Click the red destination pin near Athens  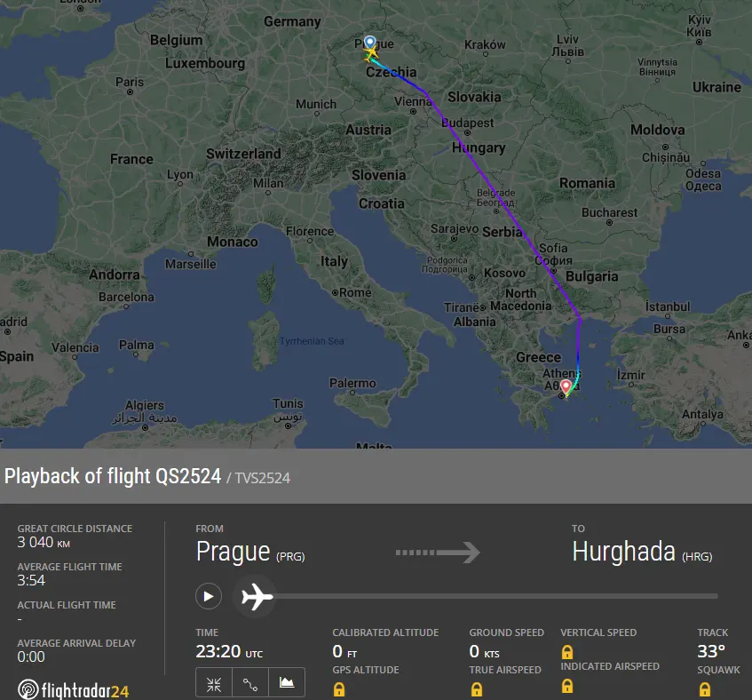pos(566,386)
